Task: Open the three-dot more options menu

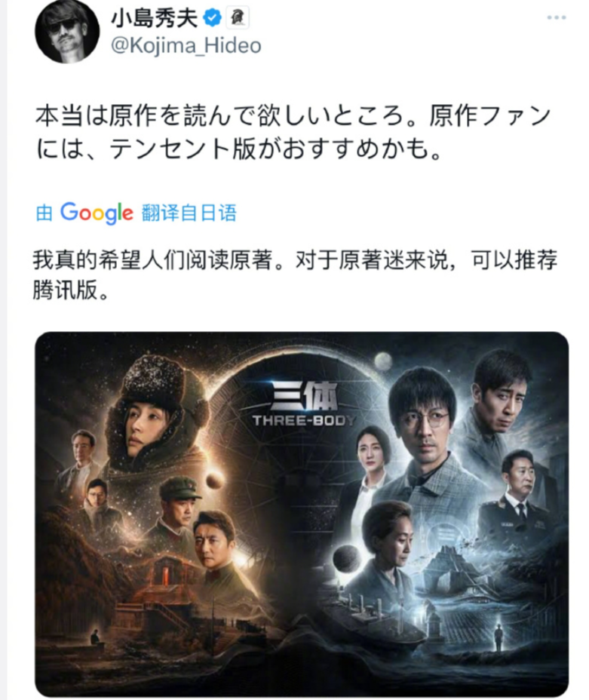Action: (x=557, y=17)
